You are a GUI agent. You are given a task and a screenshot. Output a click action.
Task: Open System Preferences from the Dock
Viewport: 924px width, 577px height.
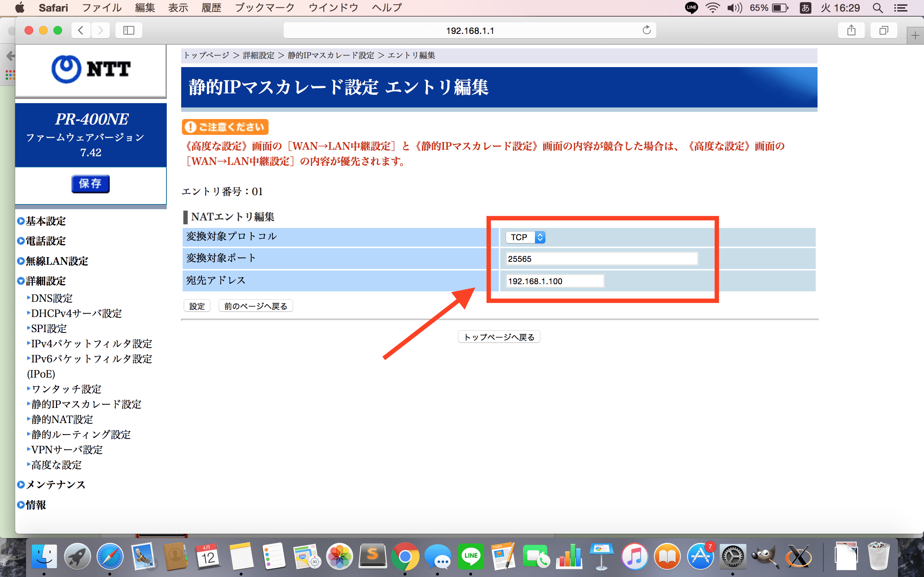pyautogui.click(x=734, y=556)
